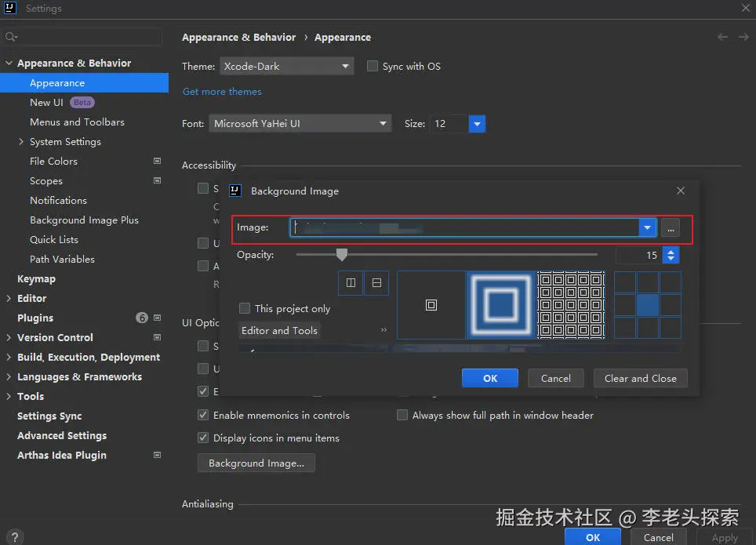Expand the Editor settings node
This screenshot has width=756, height=545.
(x=9, y=298)
